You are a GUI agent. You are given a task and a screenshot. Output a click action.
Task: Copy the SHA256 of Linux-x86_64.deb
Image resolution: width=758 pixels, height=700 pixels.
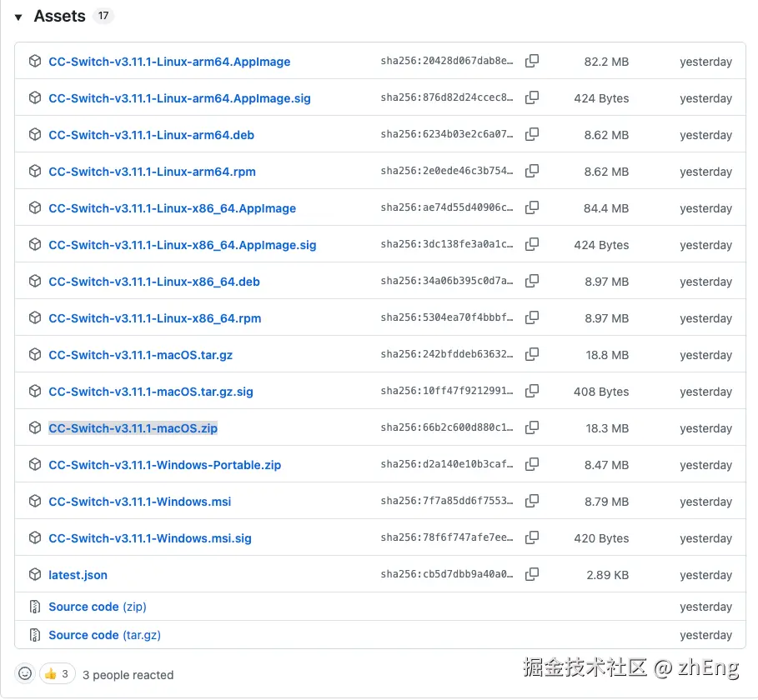pyautogui.click(x=532, y=281)
